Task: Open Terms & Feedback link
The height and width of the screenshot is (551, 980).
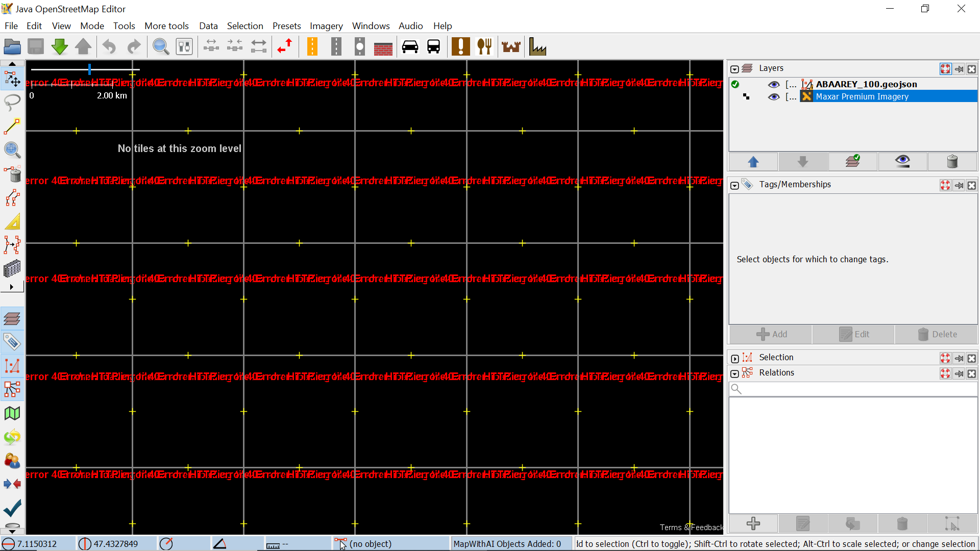Action: point(691,528)
